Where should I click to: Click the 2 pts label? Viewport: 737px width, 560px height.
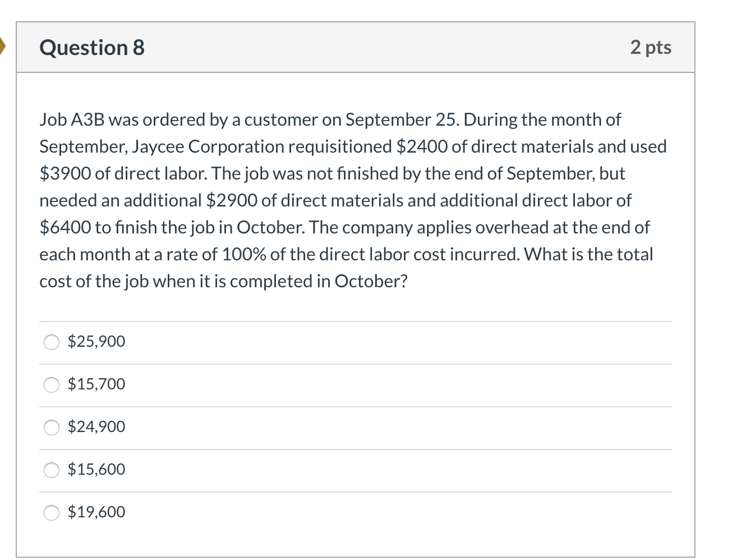point(651,48)
